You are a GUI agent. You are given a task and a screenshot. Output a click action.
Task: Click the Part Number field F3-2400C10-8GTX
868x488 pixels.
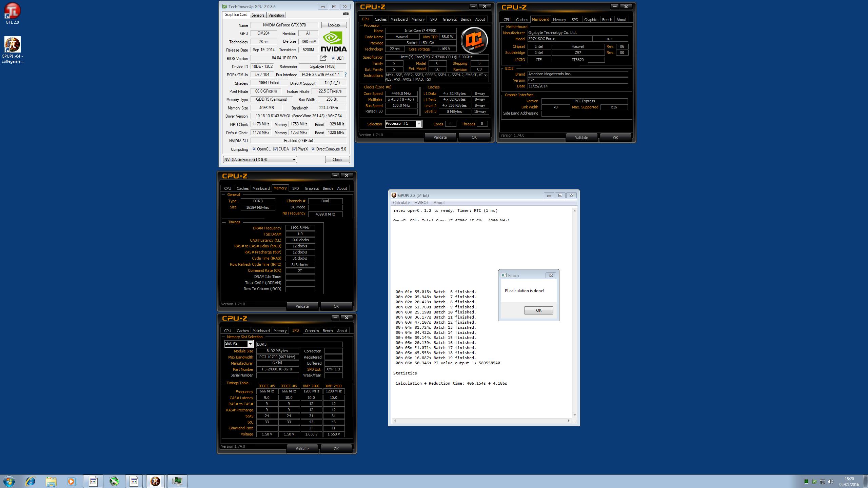pos(277,369)
